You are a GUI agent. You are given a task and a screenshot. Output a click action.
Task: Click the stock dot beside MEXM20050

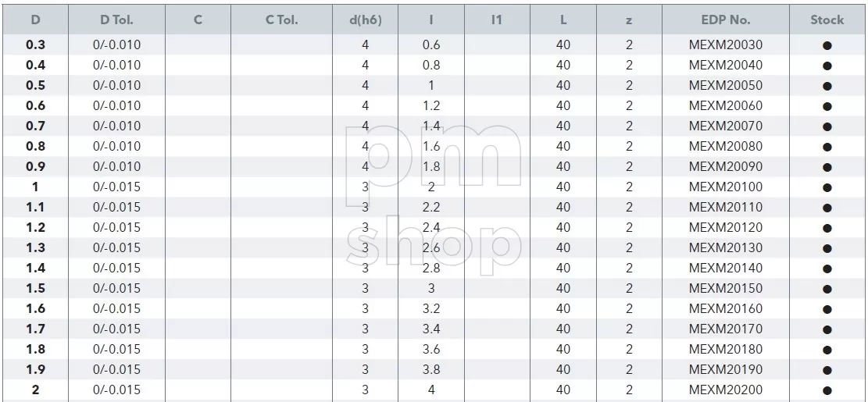click(x=827, y=87)
